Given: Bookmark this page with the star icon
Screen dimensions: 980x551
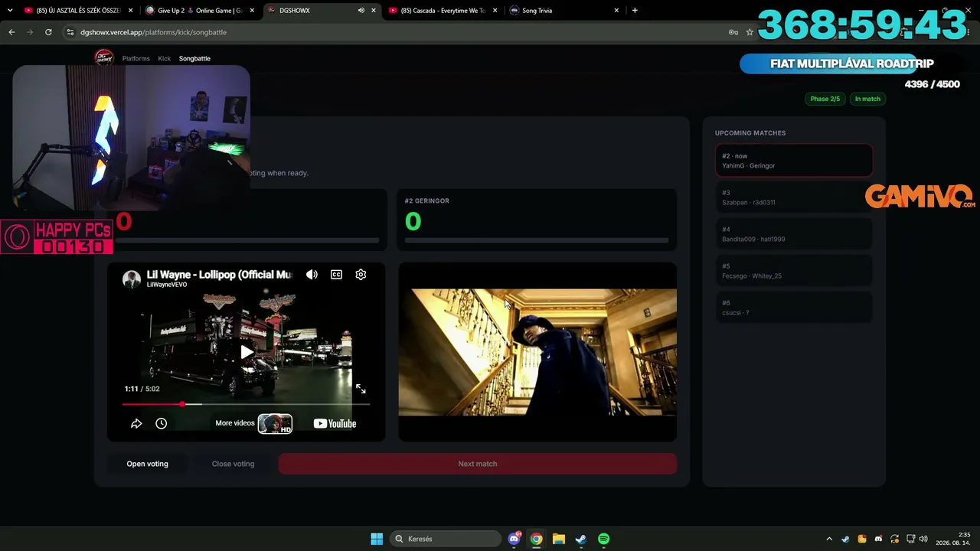Looking at the screenshot, I should point(750,32).
